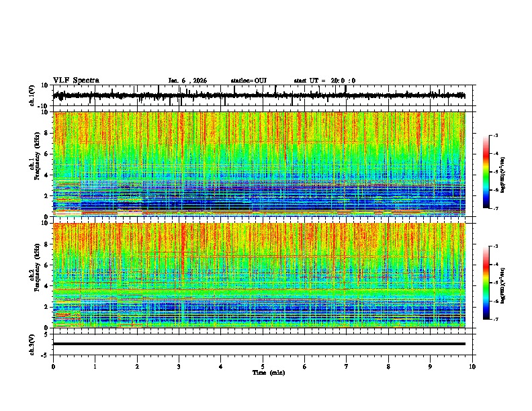Click the "station=OUJ" header label
532x411 pixels.
[249, 81]
